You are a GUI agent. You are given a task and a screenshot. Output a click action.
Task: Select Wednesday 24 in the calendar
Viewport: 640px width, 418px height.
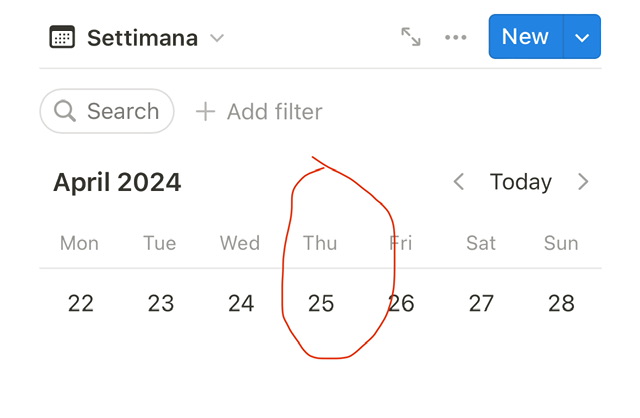[240, 303]
